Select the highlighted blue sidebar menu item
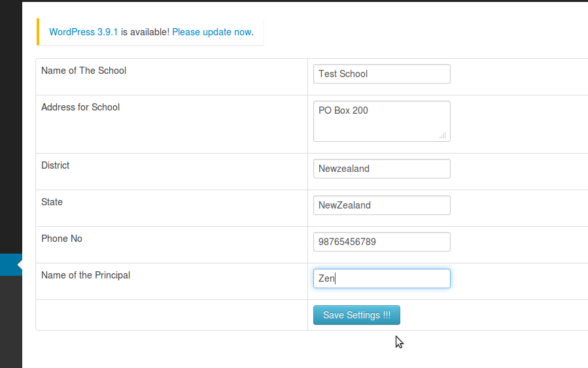The height and width of the screenshot is (368, 588). click(x=10, y=265)
